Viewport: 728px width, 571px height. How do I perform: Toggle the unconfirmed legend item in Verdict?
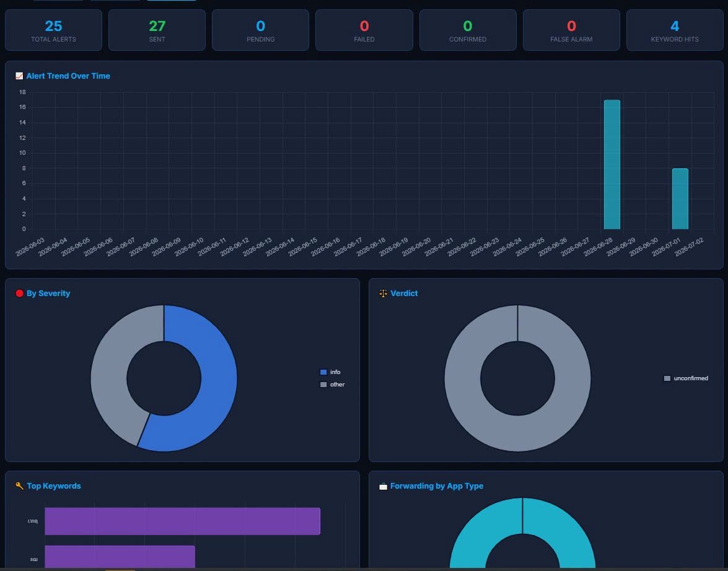click(x=686, y=378)
